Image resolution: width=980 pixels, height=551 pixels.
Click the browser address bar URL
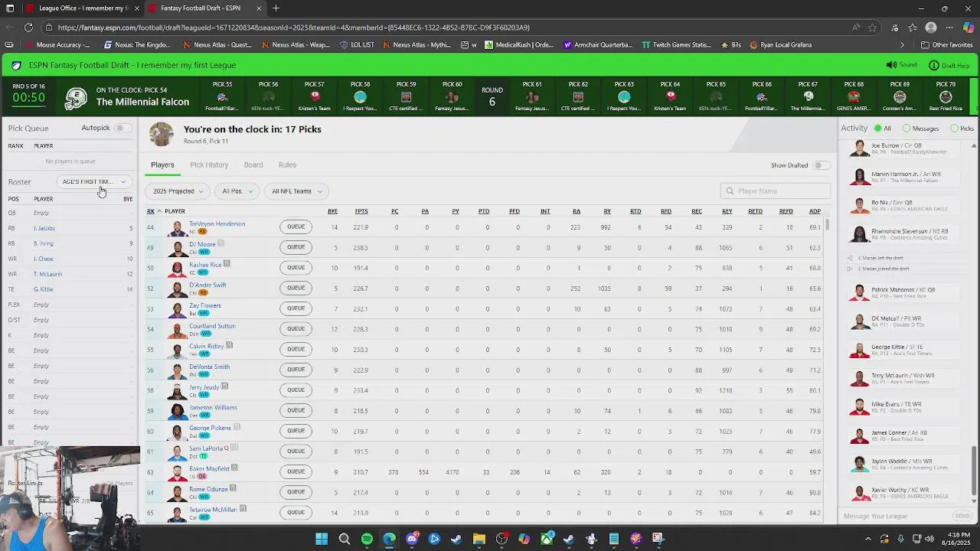click(293, 28)
